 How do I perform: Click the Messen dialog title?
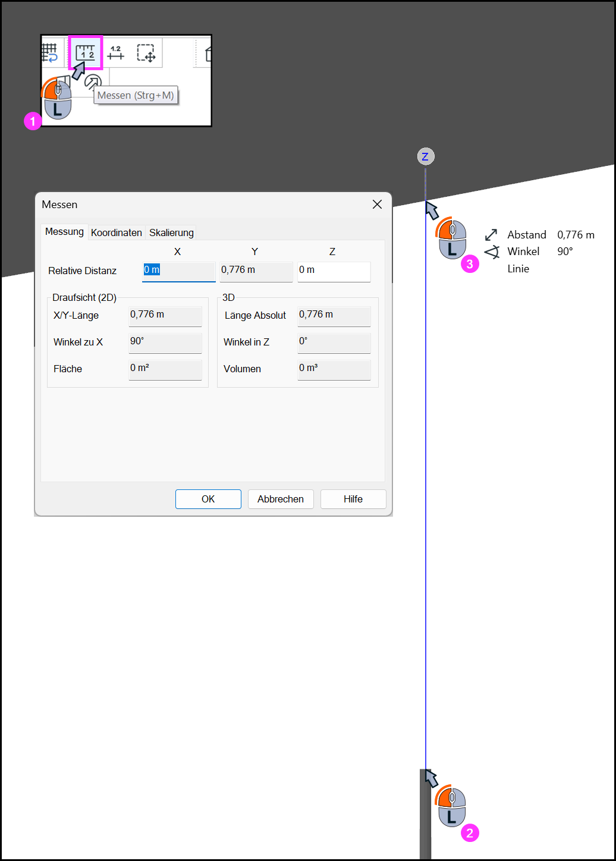(x=59, y=205)
